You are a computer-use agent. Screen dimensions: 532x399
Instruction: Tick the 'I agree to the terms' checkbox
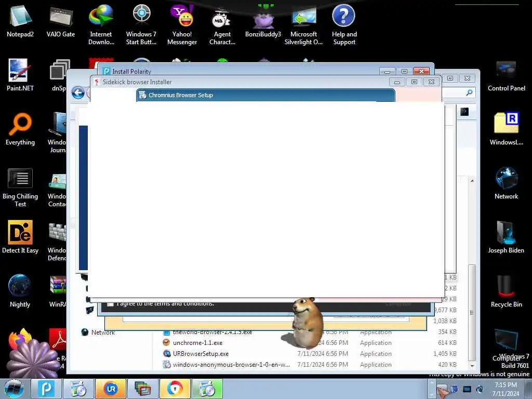(x=110, y=304)
